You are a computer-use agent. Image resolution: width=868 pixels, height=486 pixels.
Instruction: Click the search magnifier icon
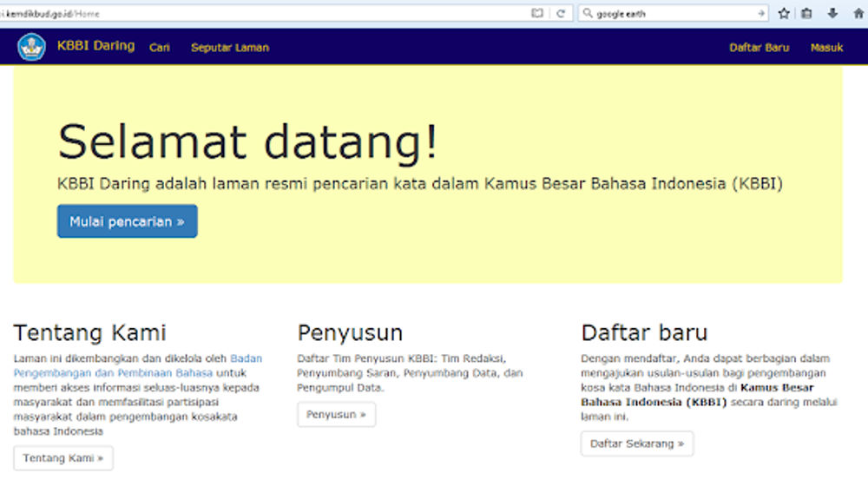pos(588,14)
